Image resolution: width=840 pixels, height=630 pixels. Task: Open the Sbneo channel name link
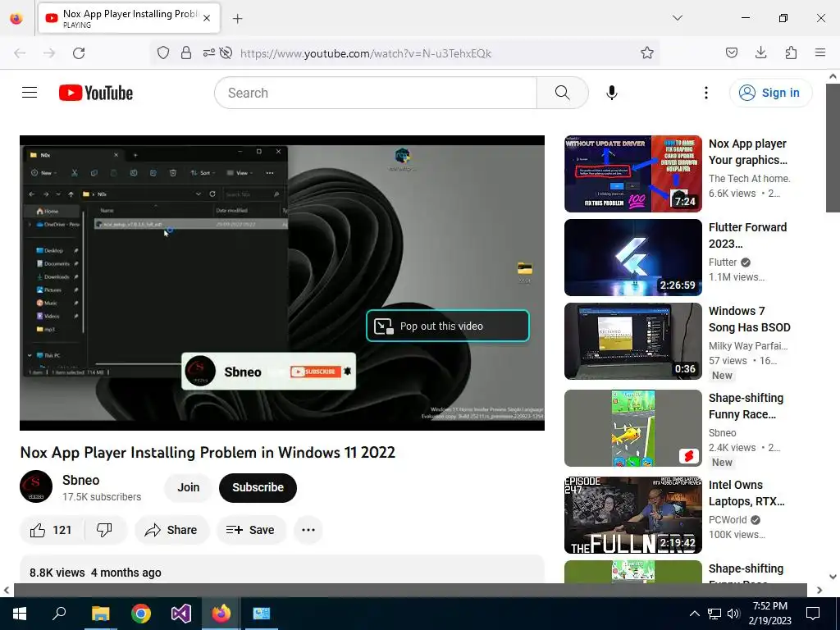81,480
